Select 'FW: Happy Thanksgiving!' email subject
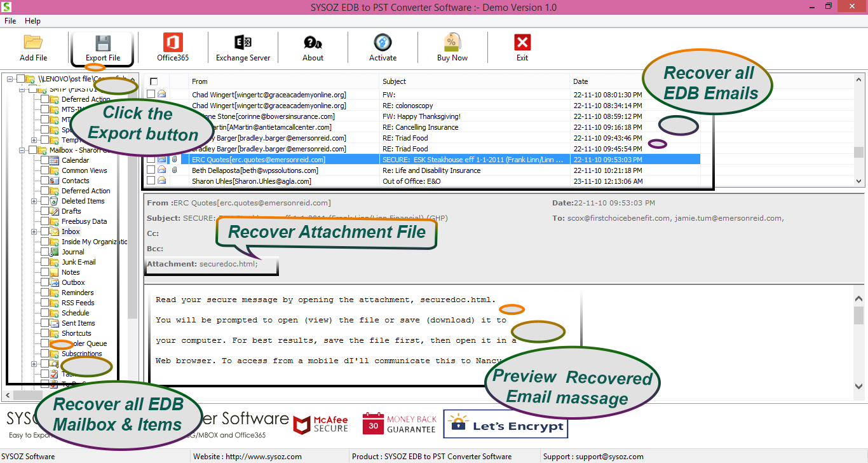 [x=421, y=116]
